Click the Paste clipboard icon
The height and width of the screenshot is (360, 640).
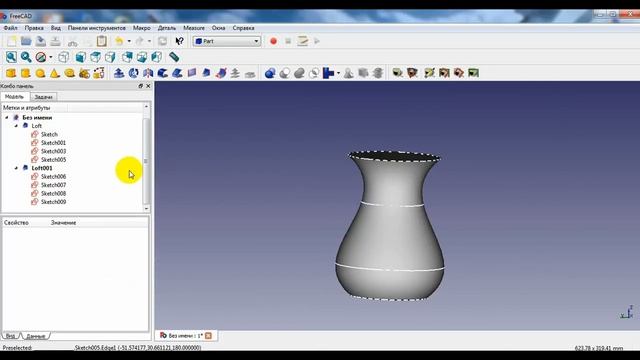tap(102, 41)
